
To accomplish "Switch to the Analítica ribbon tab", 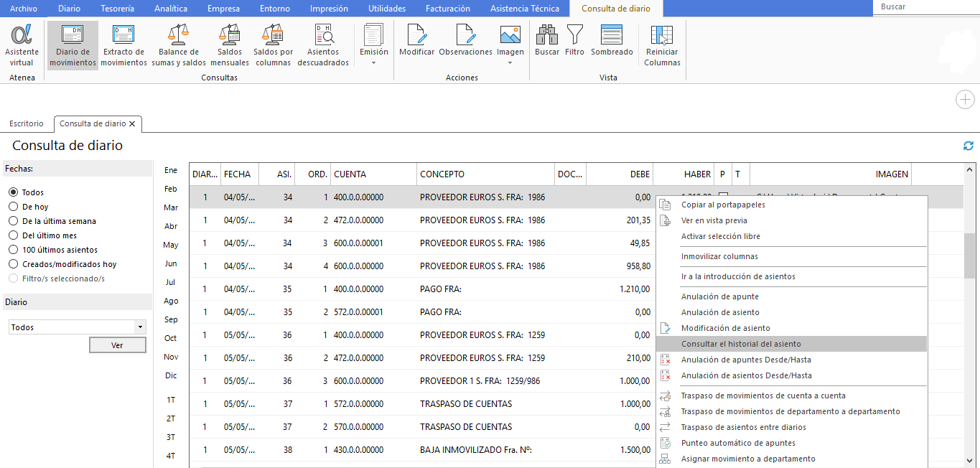I will 171,9.
